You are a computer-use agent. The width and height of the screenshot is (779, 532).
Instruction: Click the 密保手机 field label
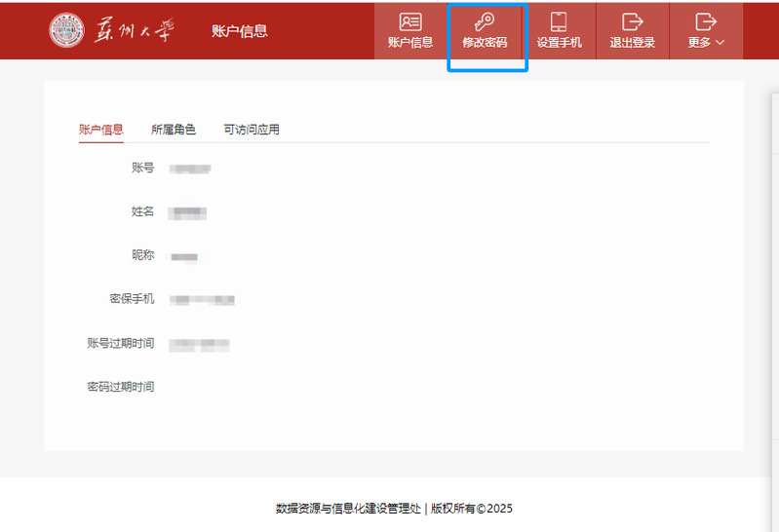pos(132,299)
